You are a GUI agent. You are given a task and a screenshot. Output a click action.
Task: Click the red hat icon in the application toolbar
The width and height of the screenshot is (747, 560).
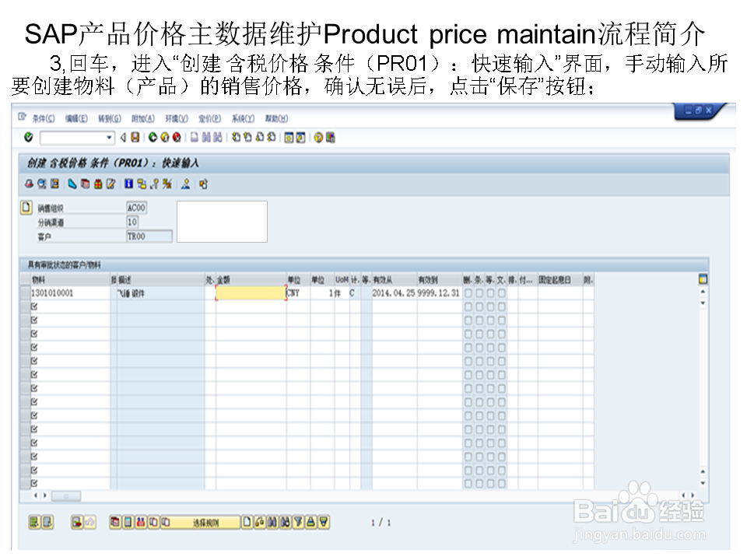(x=30, y=184)
